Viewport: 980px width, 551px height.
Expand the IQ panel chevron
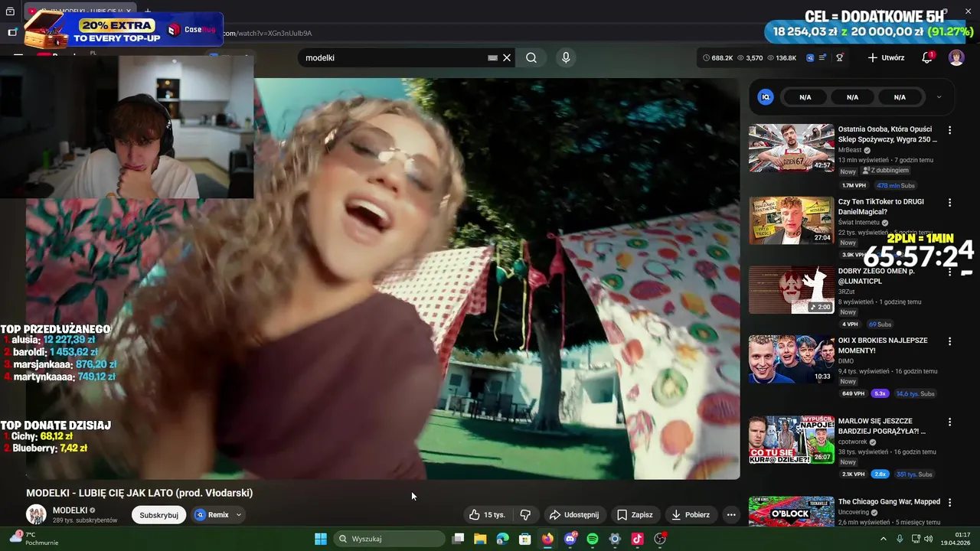pyautogui.click(x=939, y=97)
